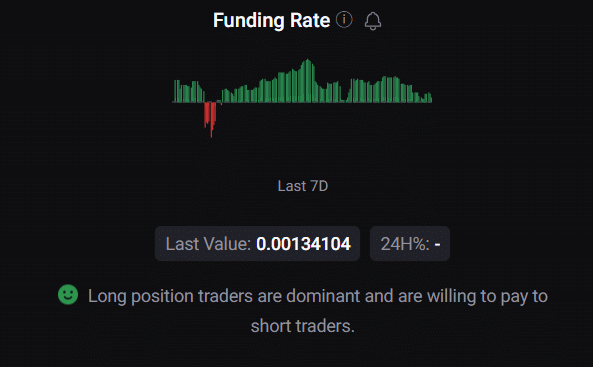Click the lowest red spike of the chart
Image resolution: width=593 pixels, height=367 pixels.
211,129
